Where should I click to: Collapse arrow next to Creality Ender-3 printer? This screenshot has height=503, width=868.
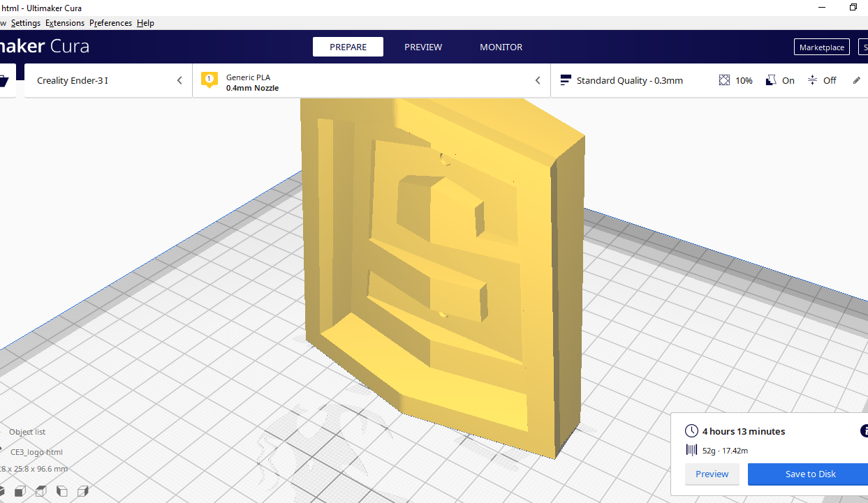tap(179, 80)
